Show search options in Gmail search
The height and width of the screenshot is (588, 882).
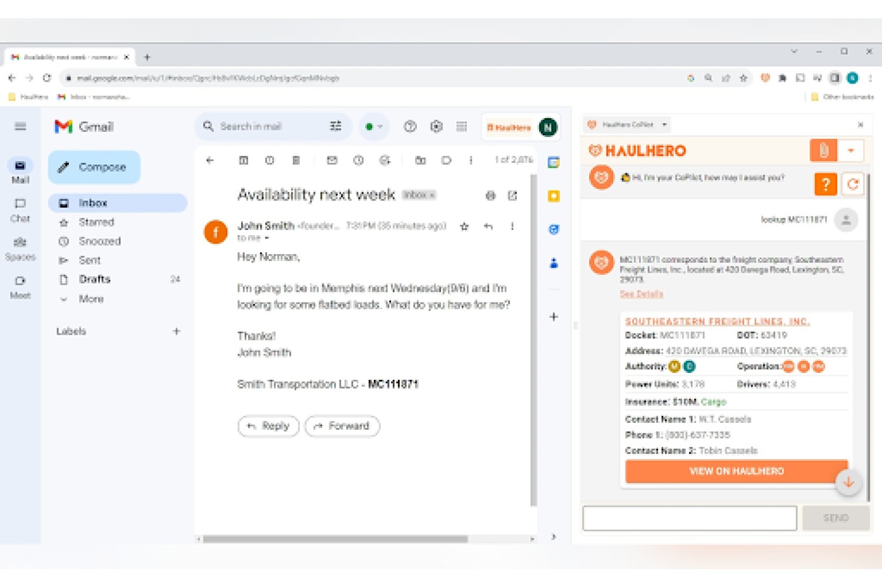(x=336, y=126)
